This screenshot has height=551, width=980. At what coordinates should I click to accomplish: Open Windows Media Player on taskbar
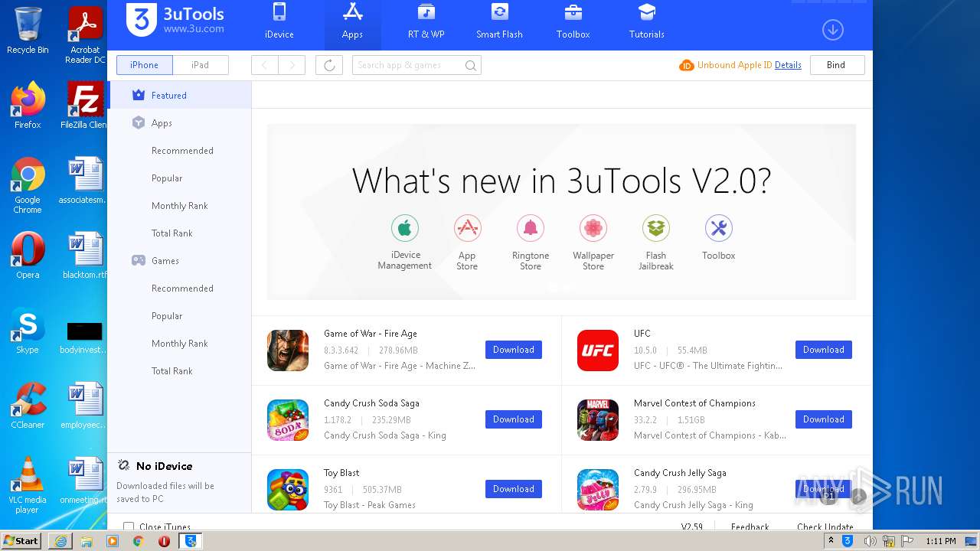pos(113,541)
